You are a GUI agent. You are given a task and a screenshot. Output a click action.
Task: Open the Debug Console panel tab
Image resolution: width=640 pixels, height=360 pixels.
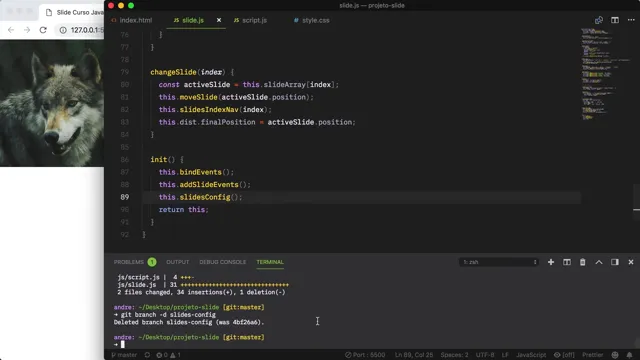(x=222, y=262)
